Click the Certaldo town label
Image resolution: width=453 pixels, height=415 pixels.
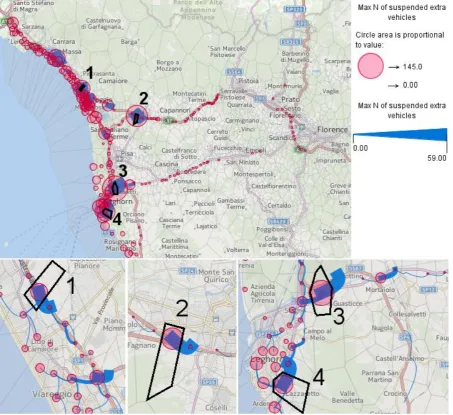pos(279,206)
